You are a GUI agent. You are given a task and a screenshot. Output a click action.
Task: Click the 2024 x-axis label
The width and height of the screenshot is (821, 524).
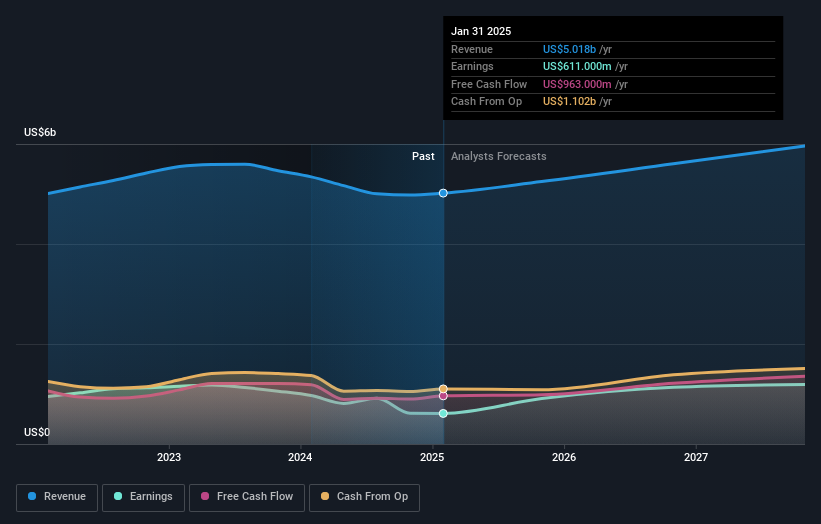[300, 458]
